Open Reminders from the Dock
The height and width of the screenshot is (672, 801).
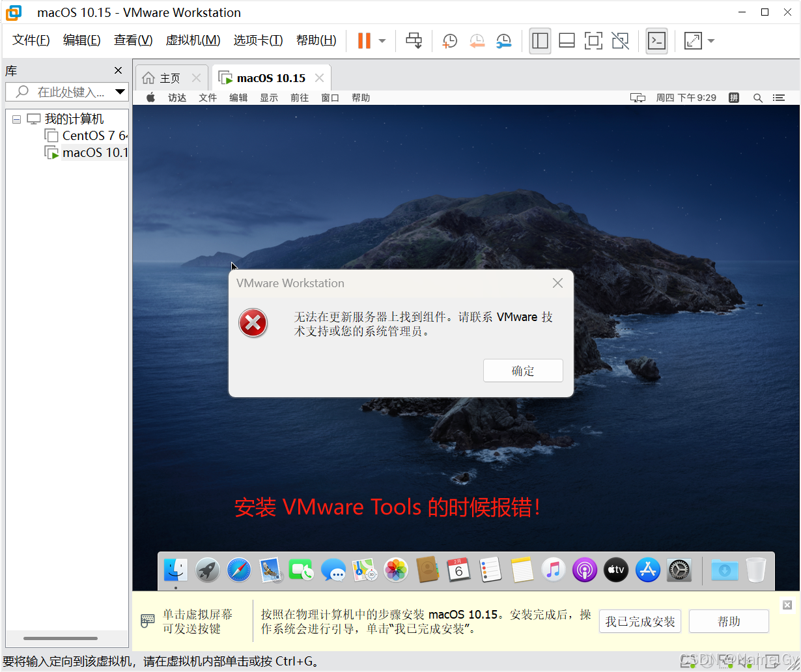pyautogui.click(x=490, y=570)
